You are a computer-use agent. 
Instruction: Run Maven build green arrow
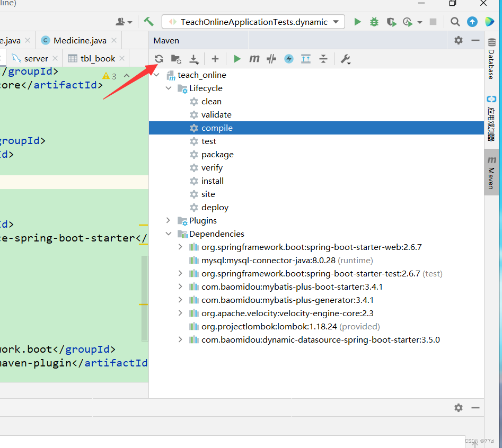[x=237, y=59]
